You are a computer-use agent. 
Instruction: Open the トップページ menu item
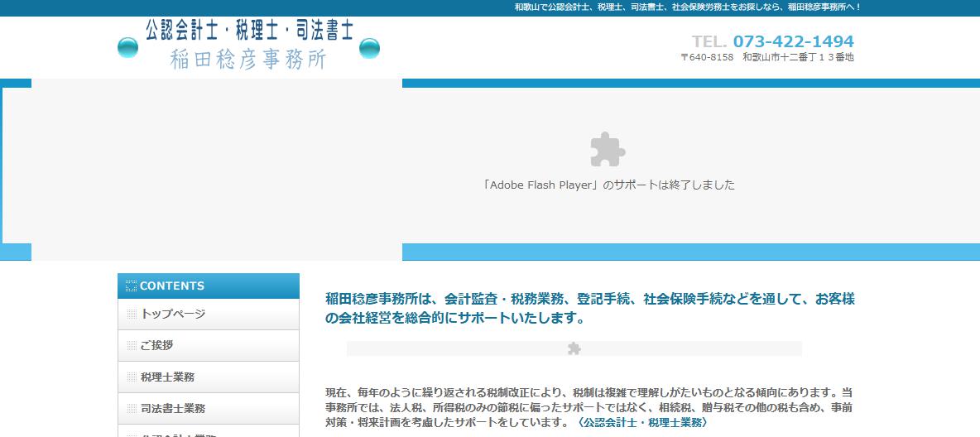pos(208,314)
